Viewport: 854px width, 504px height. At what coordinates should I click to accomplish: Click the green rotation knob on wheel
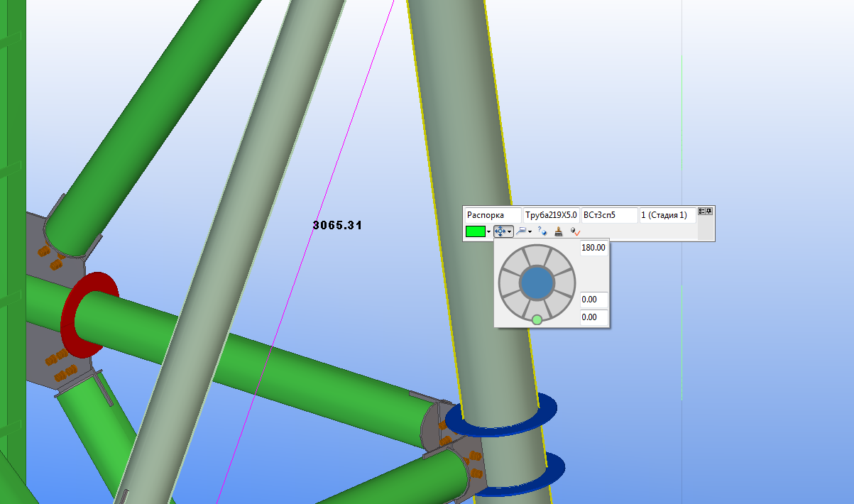pos(537,319)
